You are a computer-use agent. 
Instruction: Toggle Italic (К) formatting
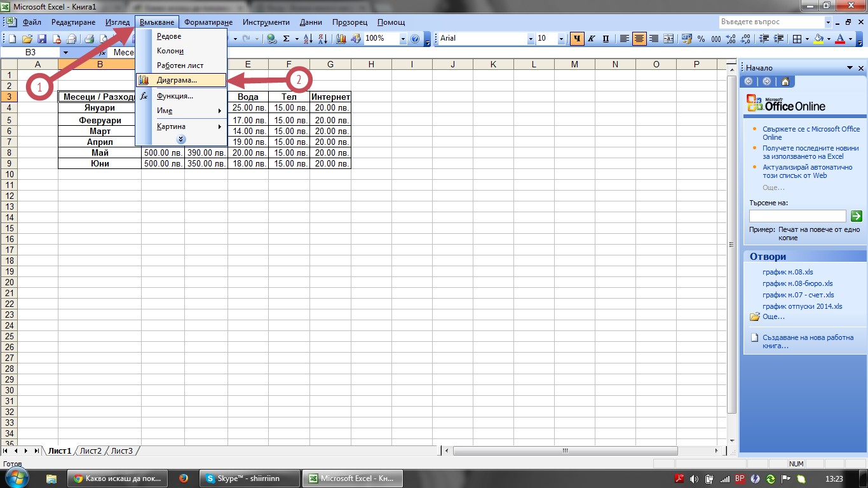point(591,39)
